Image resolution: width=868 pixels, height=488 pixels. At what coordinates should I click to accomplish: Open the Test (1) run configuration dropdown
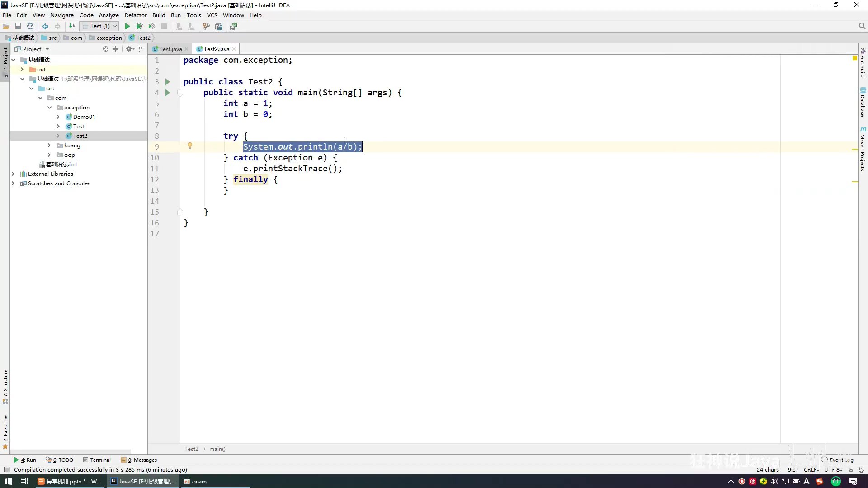pyautogui.click(x=99, y=26)
